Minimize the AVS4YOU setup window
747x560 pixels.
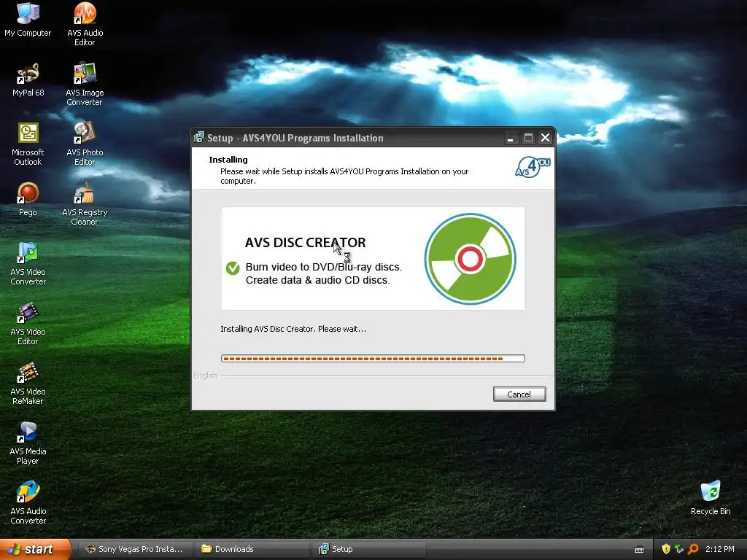point(510,138)
